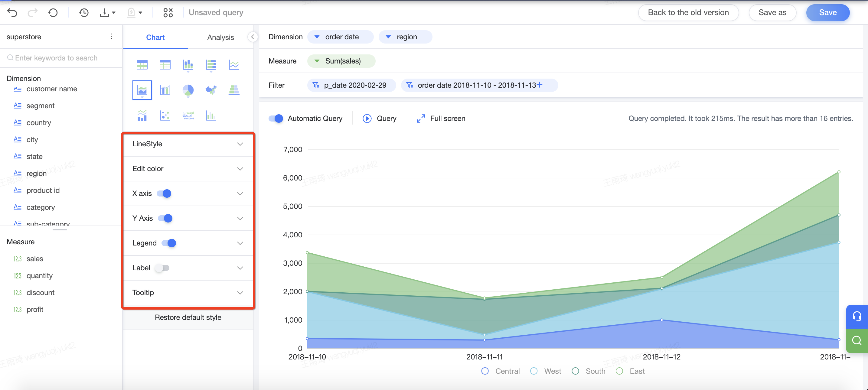Viewport: 868px width, 390px height.
Task: Expand the Legend settings chevron
Action: click(x=240, y=243)
